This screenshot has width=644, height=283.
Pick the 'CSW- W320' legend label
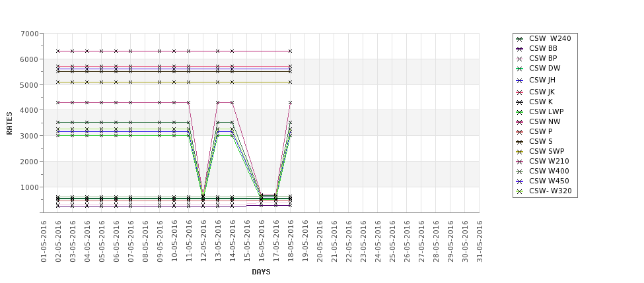tap(550, 191)
